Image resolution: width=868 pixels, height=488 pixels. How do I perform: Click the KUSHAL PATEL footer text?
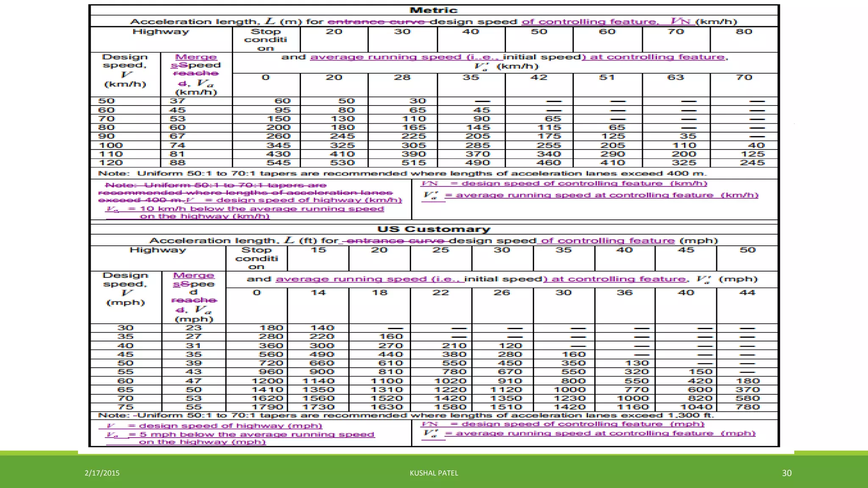(434, 473)
